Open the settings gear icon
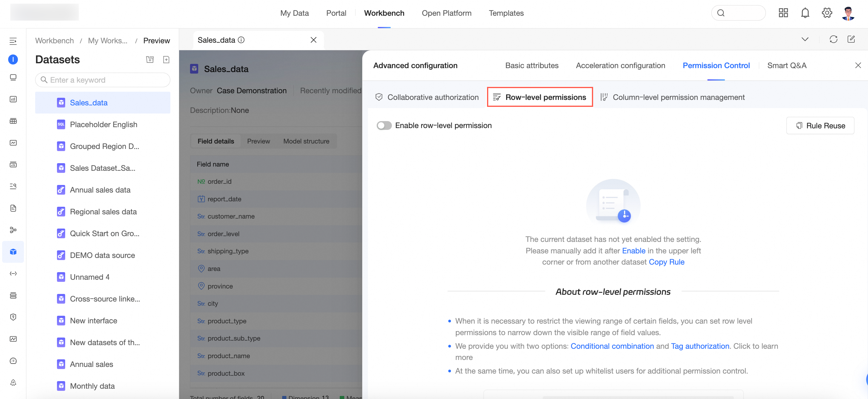 (x=826, y=13)
